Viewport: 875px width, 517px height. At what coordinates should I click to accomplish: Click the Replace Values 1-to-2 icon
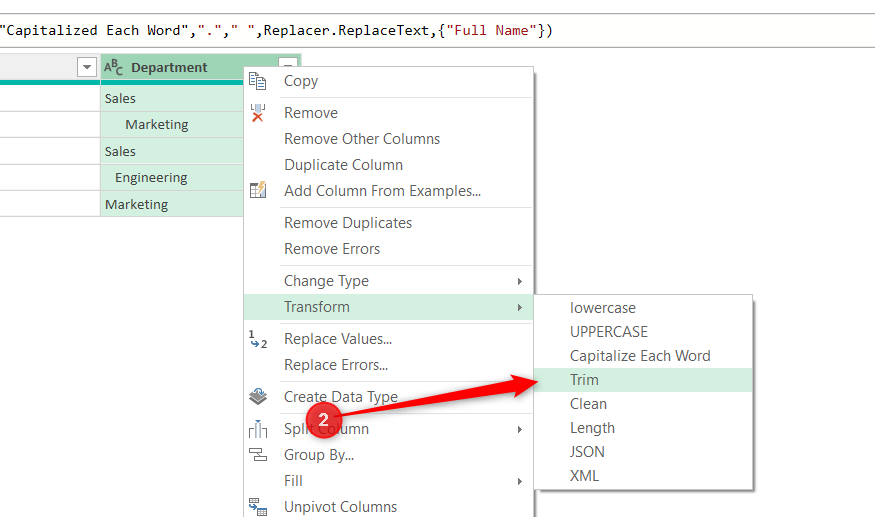point(258,339)
